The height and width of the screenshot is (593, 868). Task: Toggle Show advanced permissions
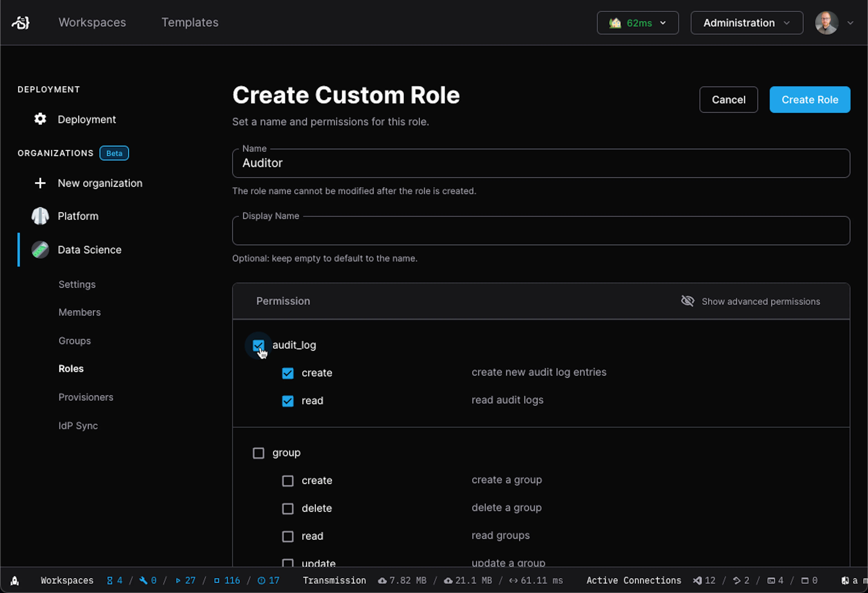click(751, 301)
